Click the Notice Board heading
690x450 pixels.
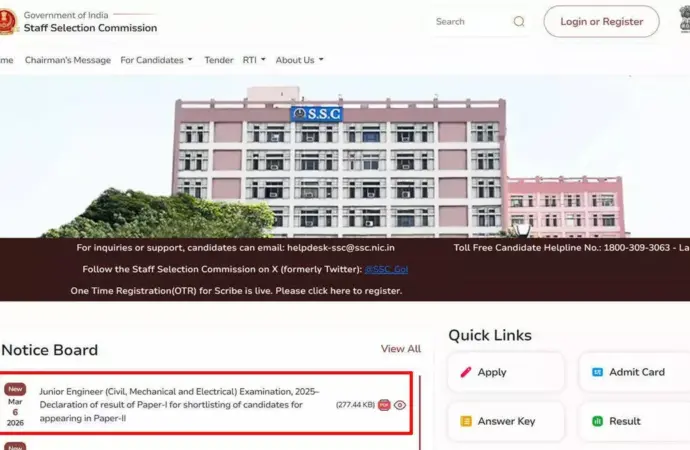[x=49, y=350]
